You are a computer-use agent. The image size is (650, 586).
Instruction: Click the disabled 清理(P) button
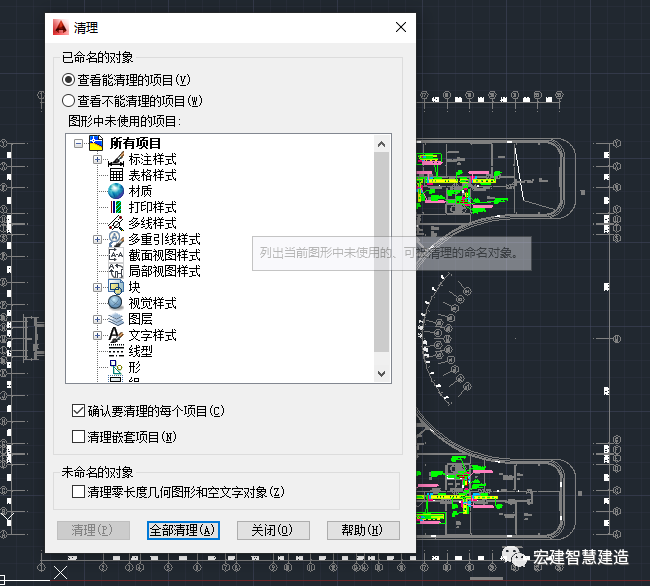pos(93,530)
